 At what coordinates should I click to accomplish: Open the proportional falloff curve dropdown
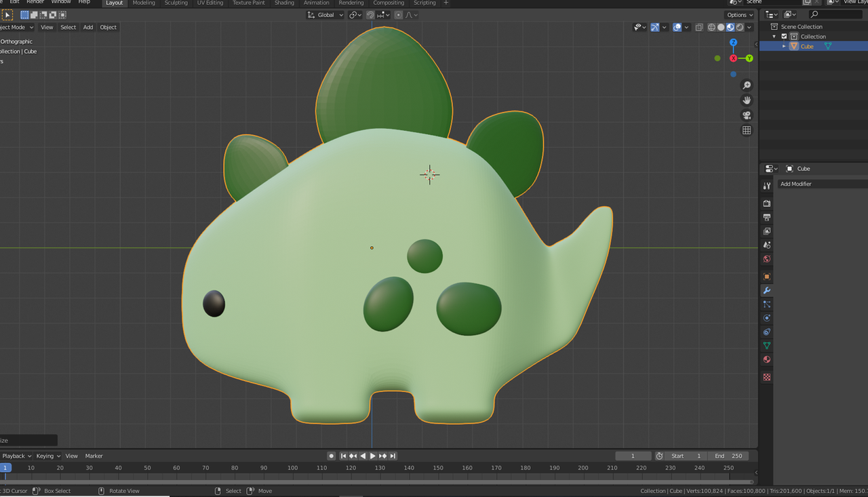click(x=411, y=15)
